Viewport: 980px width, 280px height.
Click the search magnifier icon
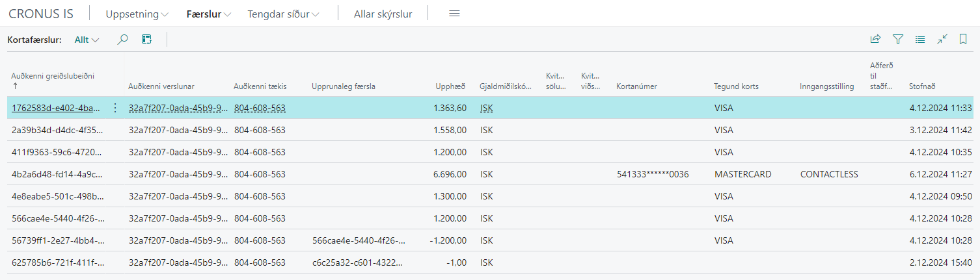point(122,40)
